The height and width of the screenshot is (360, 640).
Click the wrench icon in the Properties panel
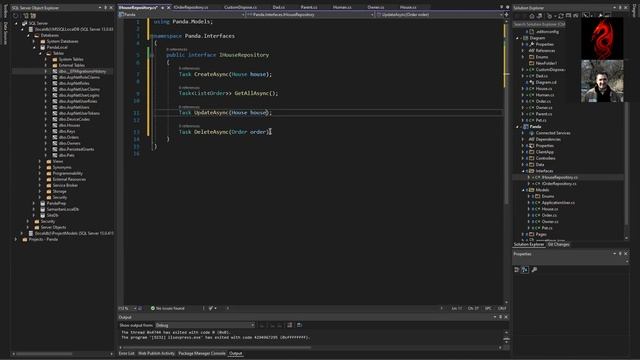click(x=534, y=270)
